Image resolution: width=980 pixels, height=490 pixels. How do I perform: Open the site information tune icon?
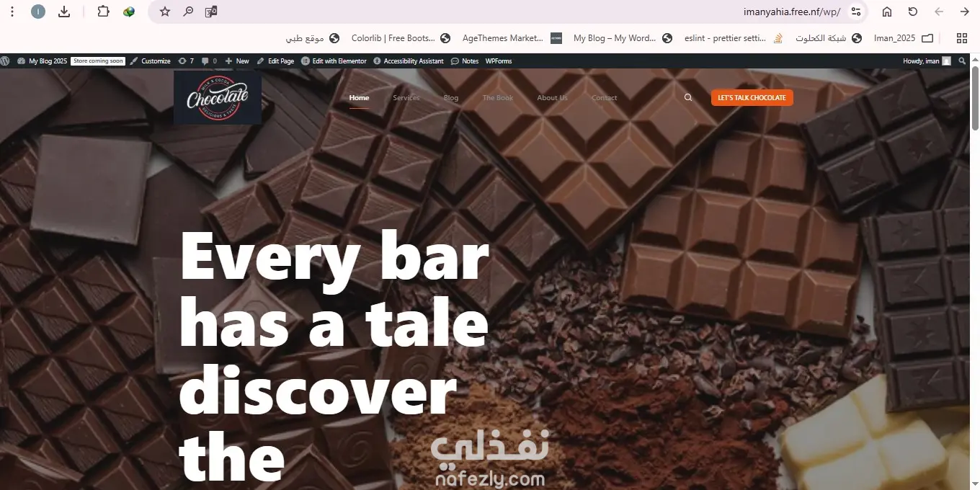tap(856, 12)
